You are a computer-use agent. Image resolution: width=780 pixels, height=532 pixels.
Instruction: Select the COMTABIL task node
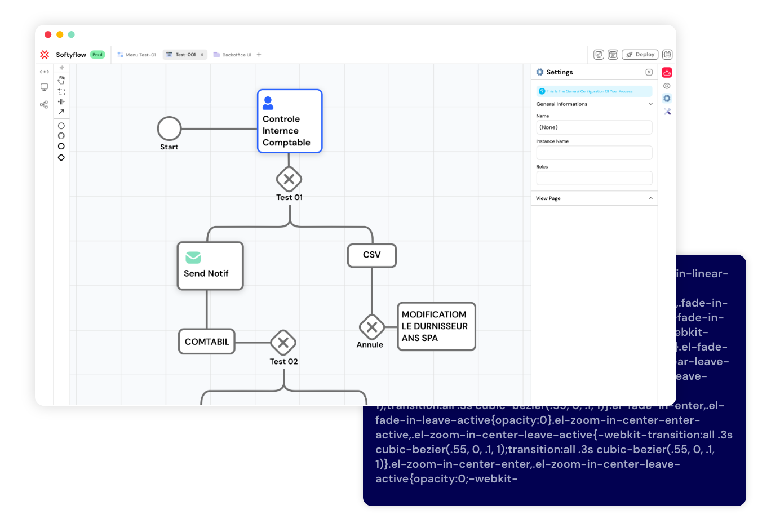(207, 342)
